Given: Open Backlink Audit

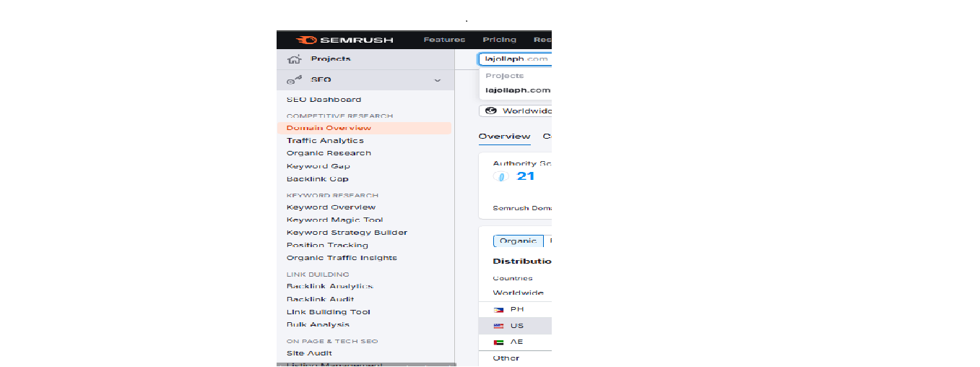Looking at the screenshot, I should click(320, 299).
